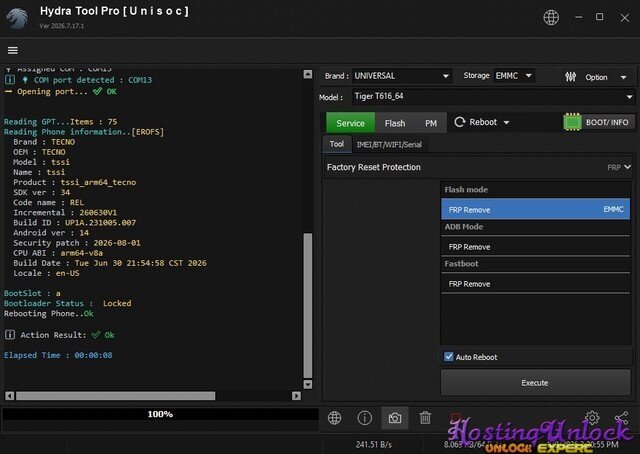Click the 'Security patch : 2026-08-01' line
640x454 pixels.
click(x=77, y=243)
